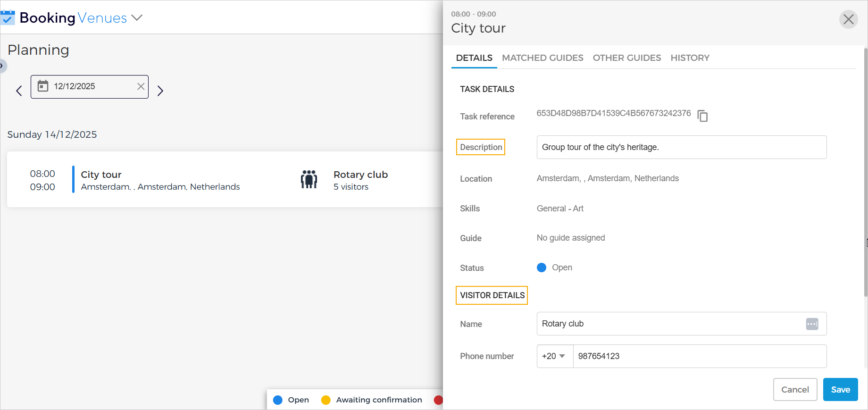Click the visitors group icon
Screen dimensions: 868x410
point(309,180)
